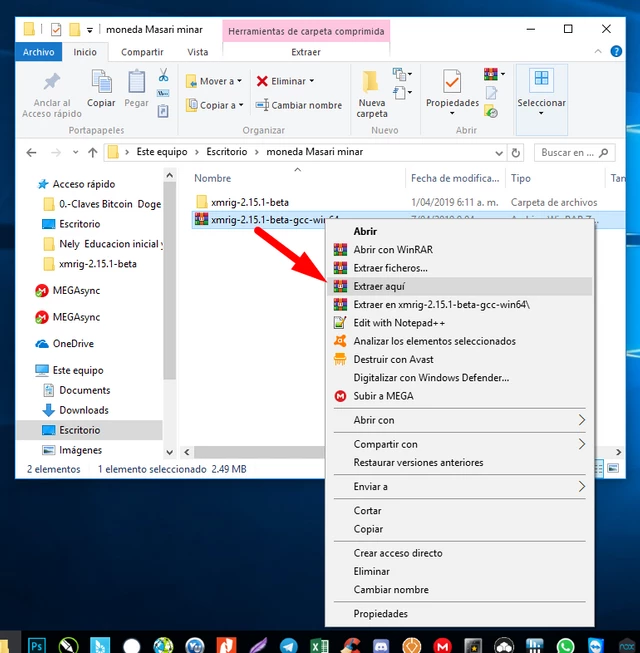
Task: Open Telegram from the taskbar
Action: point(289,646)
